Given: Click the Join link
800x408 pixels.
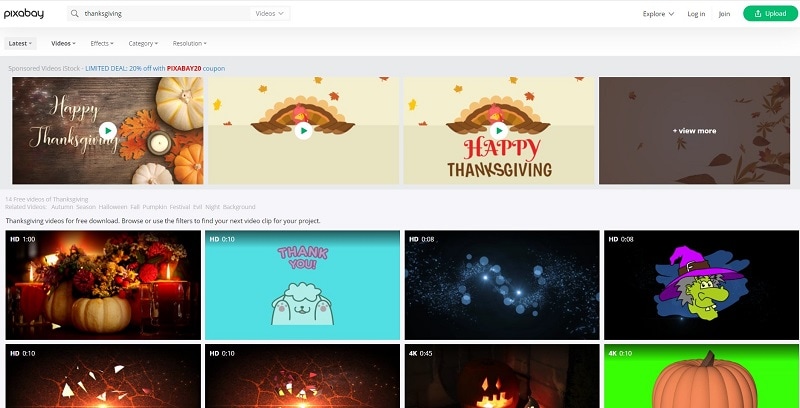Looking at the screenshot, I should 724,14.
